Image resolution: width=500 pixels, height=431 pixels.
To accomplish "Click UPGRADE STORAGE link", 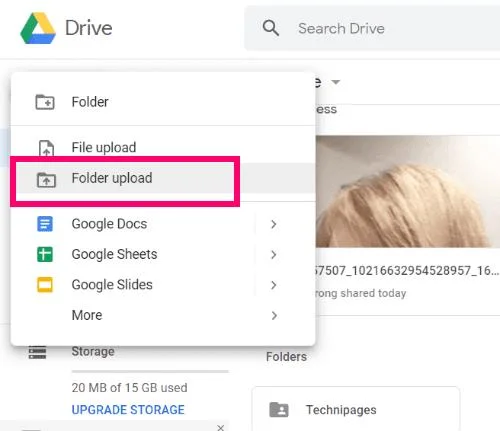I will [x=128, y=410].
